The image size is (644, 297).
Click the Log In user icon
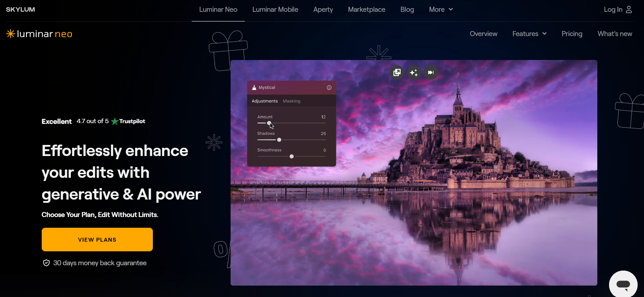pyautogui.click(x=629, y=10)
